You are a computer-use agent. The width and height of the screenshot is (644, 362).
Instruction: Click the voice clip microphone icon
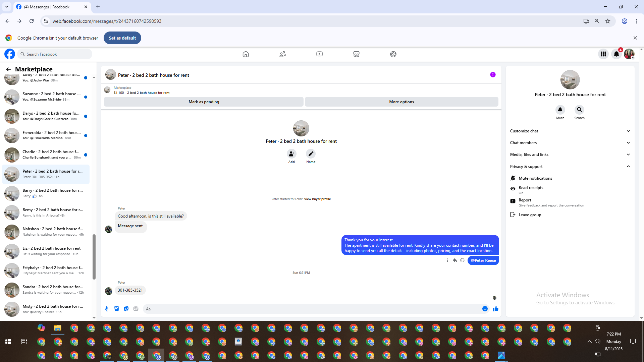(x=107, y=309)
